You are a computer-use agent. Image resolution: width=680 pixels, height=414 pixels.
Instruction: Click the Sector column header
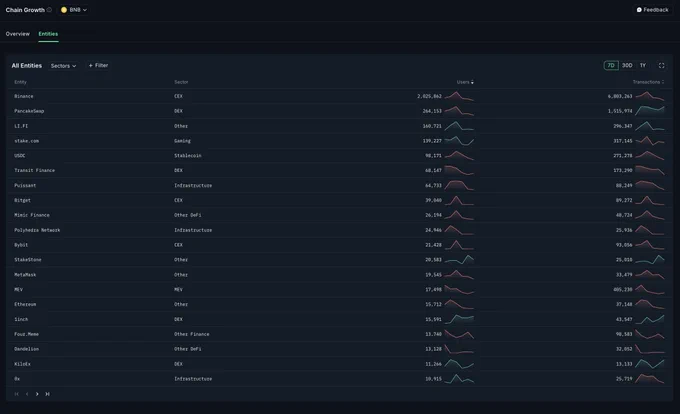[181, 82]
